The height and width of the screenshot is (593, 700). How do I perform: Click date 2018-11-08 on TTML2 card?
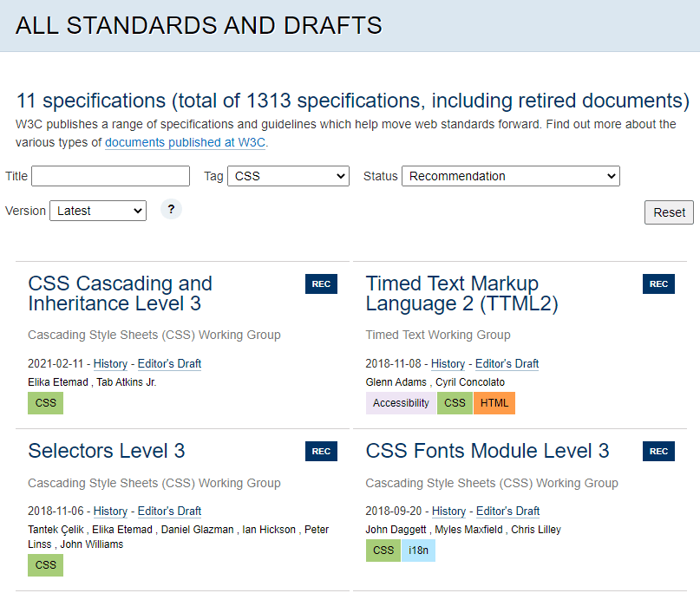click(393, 364)
